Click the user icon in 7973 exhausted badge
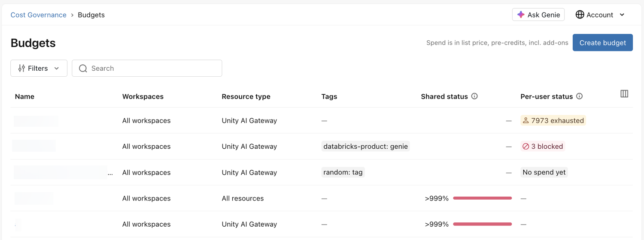The image size is (644, 240). click(x=526, y=120)
